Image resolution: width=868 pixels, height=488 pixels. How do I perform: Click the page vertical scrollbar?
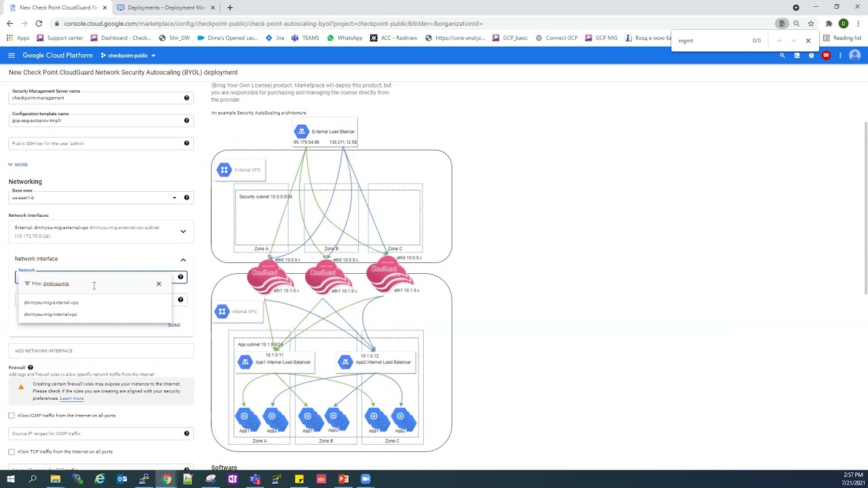(x=865, y=208)
